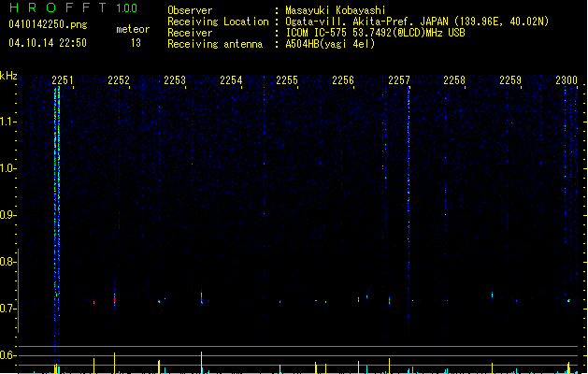Click the 2259 time axis marker

coord(510,80)
